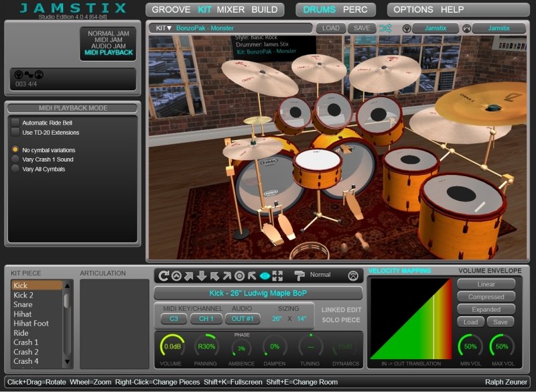This screenshot has height=392, width=536.
Task: Click the VOLUME knob showing 0.0dB
Action: [x=172, y=346]
